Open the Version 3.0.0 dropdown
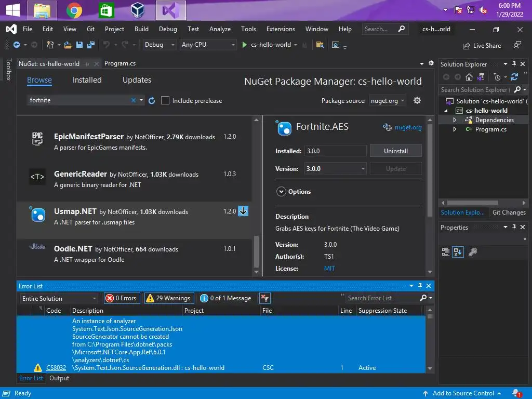532x399 pixels. pyautogui.click(x=335, y=169)
